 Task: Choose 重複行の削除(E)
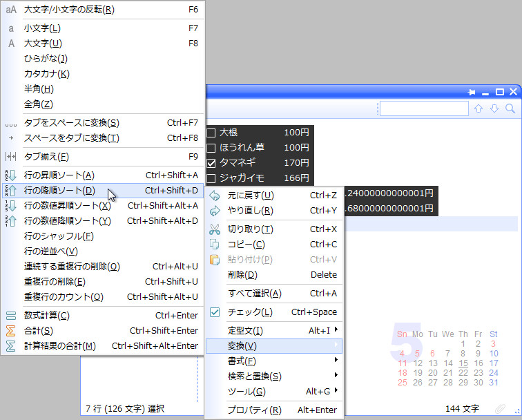tap(102, 282)
